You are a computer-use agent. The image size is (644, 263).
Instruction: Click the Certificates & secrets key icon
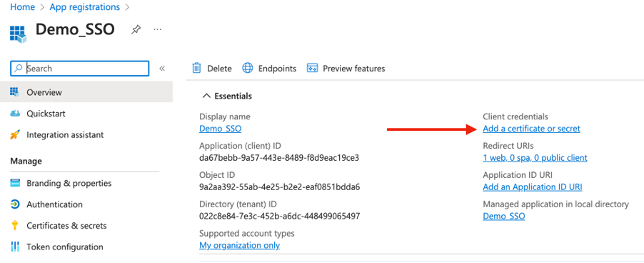pyautogui.click(x=15, y=226)
